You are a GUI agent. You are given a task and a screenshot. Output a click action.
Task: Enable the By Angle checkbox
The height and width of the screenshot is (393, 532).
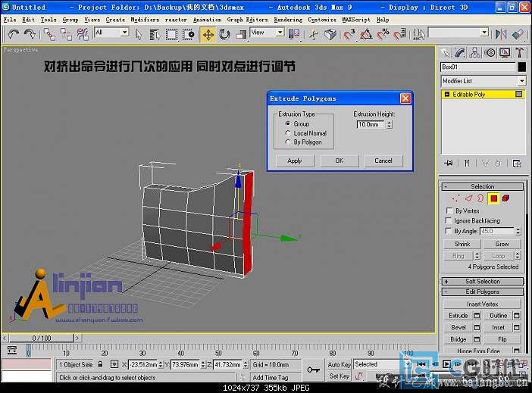pos(449,231)
